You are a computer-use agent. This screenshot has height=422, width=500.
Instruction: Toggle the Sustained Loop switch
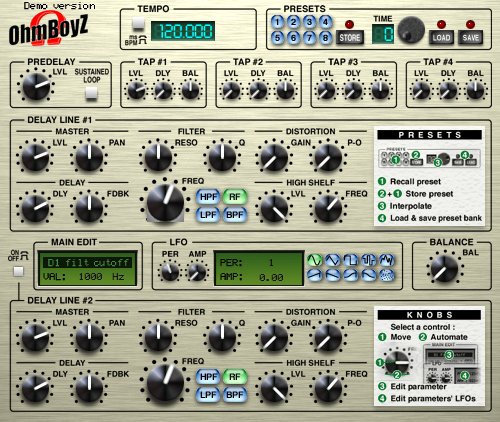[x=91, y=93]
